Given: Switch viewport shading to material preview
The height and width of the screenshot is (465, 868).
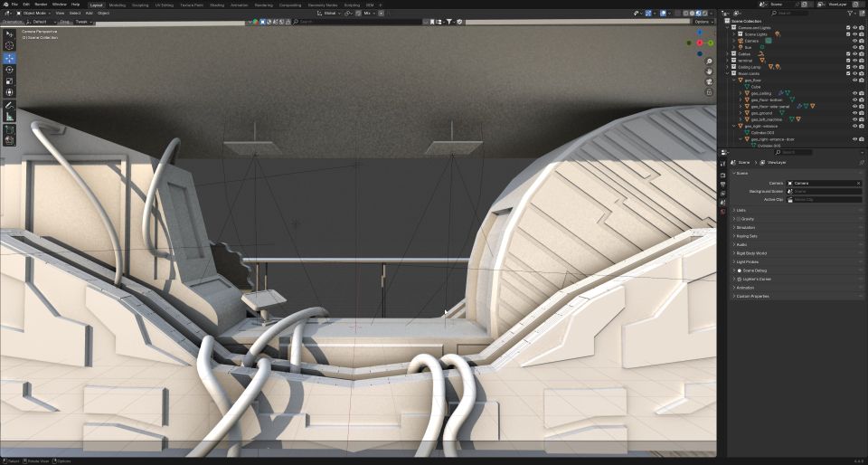Looking at the screenshot, I should click(699, 13).
